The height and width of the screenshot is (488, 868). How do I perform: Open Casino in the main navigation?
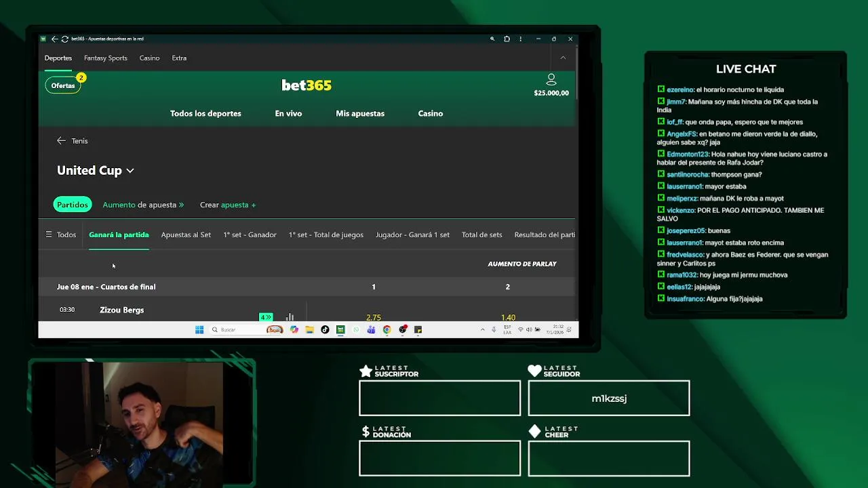(x=431, y=113)
